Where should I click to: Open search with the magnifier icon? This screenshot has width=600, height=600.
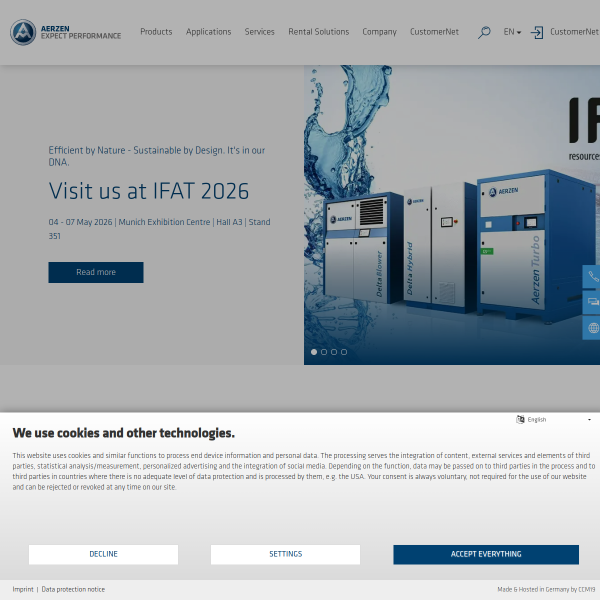pos(484,32)
